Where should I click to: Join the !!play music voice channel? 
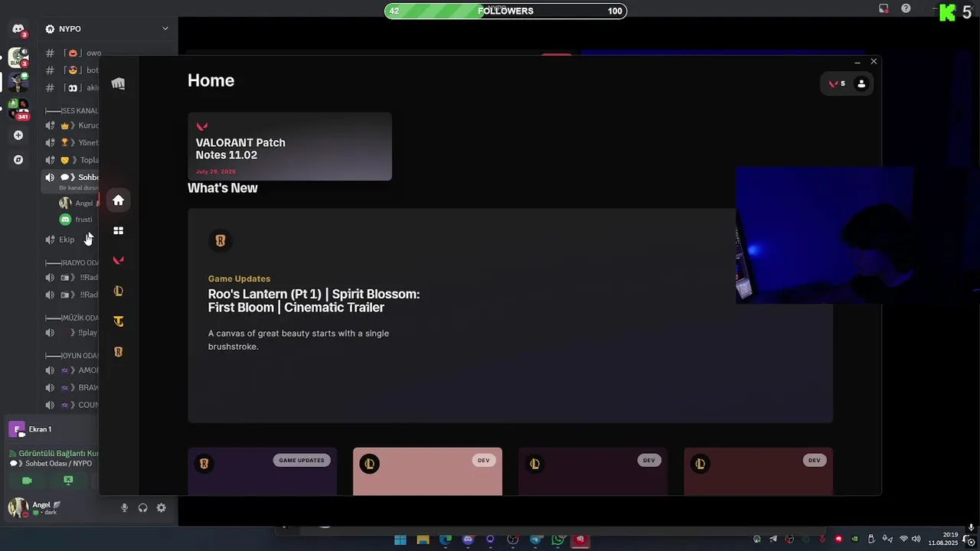73,333
